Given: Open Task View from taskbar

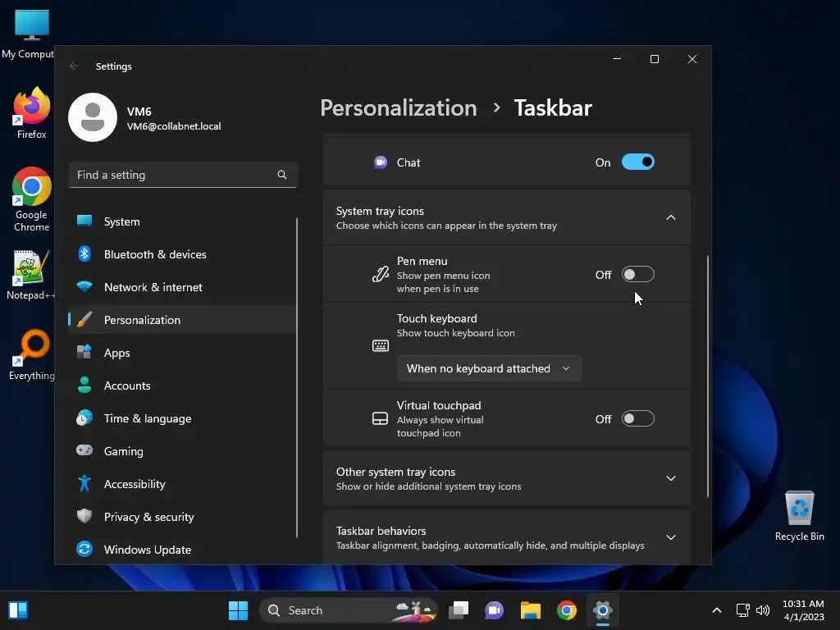Looking at the screenshot, I should click(x=459, y=610).
